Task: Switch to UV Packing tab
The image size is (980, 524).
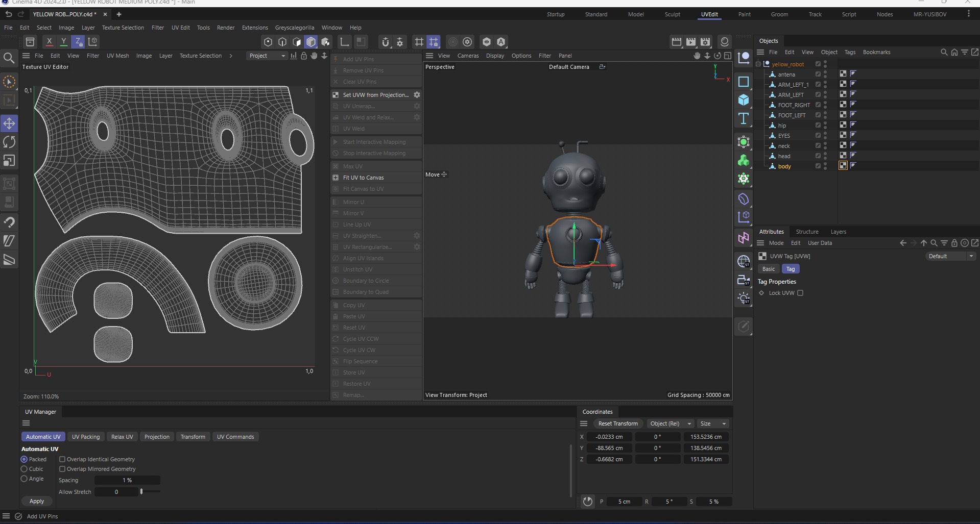Action: [x=86, y=437]
